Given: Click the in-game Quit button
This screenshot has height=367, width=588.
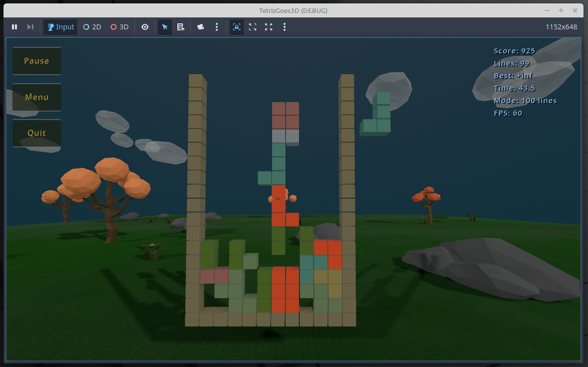Looking at the screenshot, I should click(37, 133).
